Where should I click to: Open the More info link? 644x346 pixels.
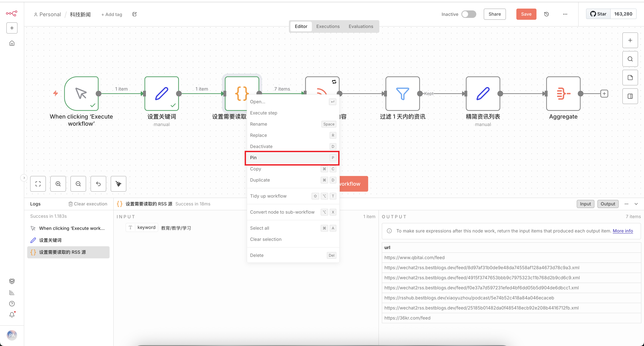click(x=623, y=231)
